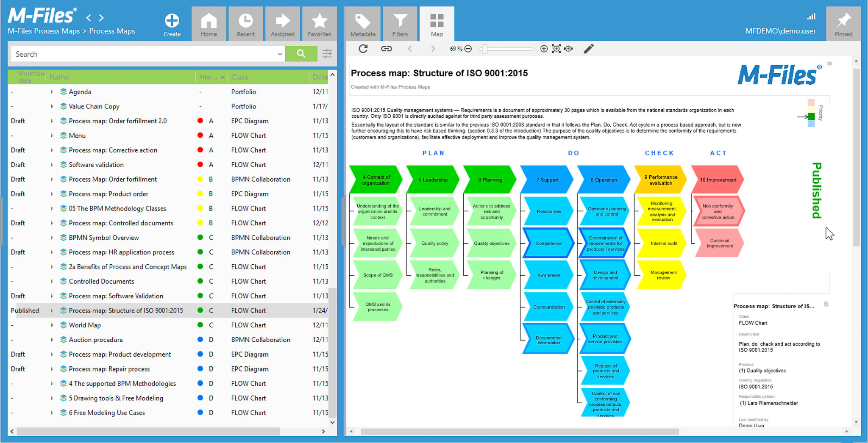This screenshot has width=868, height=443.
Task: Open advanced search options sliders icon
Action: pyautogui.click(x=327, y=54)
